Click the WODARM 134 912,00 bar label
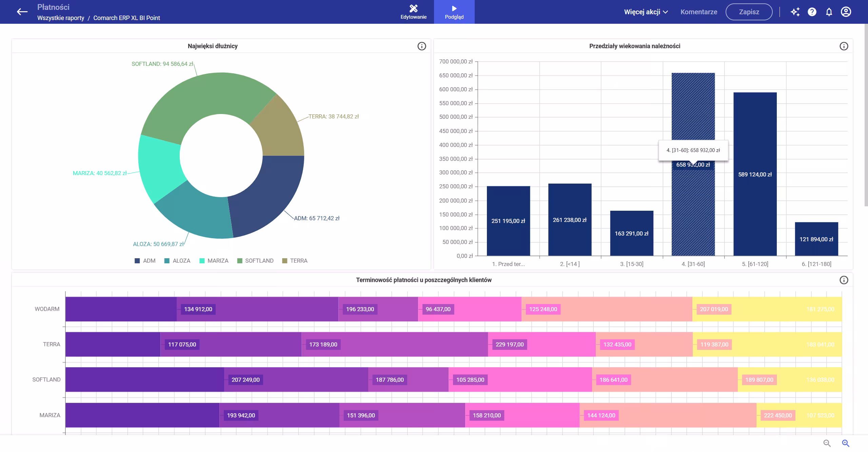The width and height of the screenshot is (868, 452). pyautogui.click(x=198, y=309)
